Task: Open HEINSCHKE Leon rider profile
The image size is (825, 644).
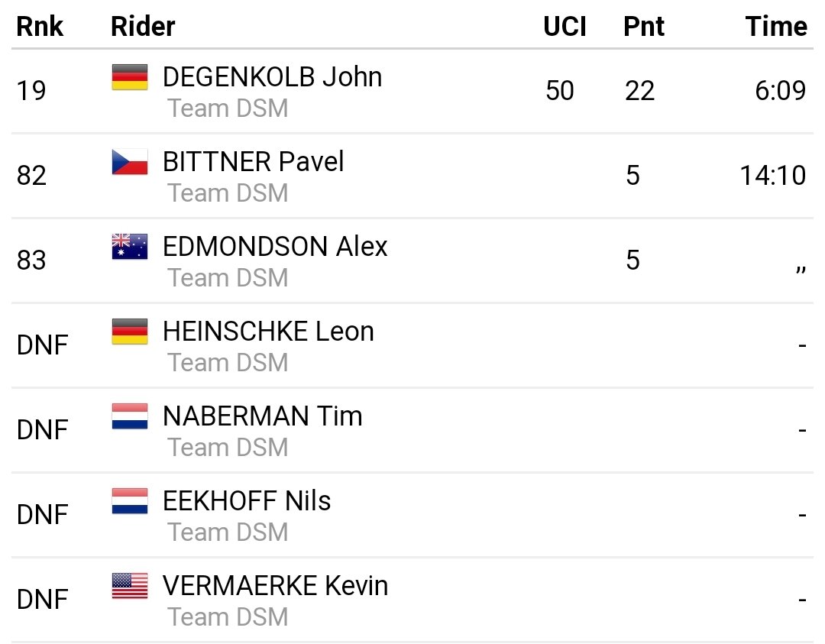Action: (268, 331)
